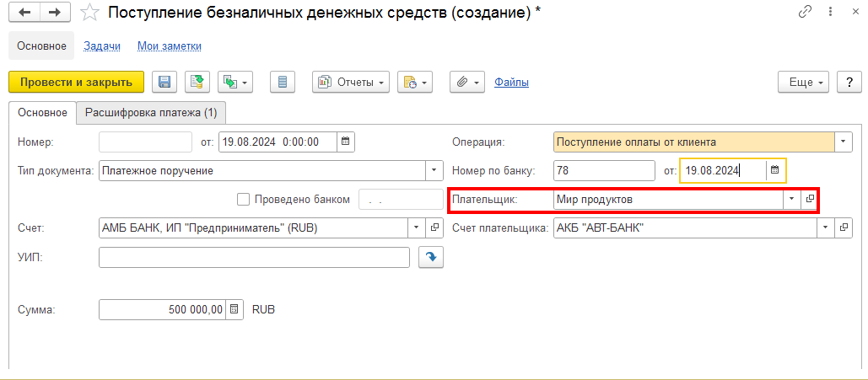Expand the Операция dropdown

(x=843, y=142)
